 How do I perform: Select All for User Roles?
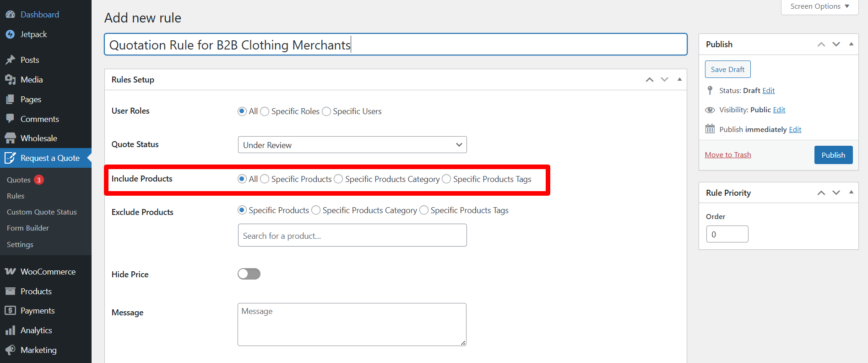242,111
